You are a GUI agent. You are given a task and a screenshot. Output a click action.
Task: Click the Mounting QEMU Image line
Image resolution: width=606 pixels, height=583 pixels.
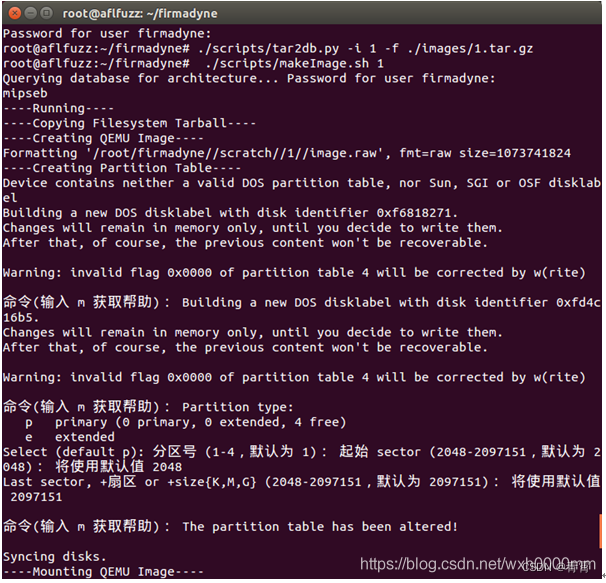[x=103, y=571]
